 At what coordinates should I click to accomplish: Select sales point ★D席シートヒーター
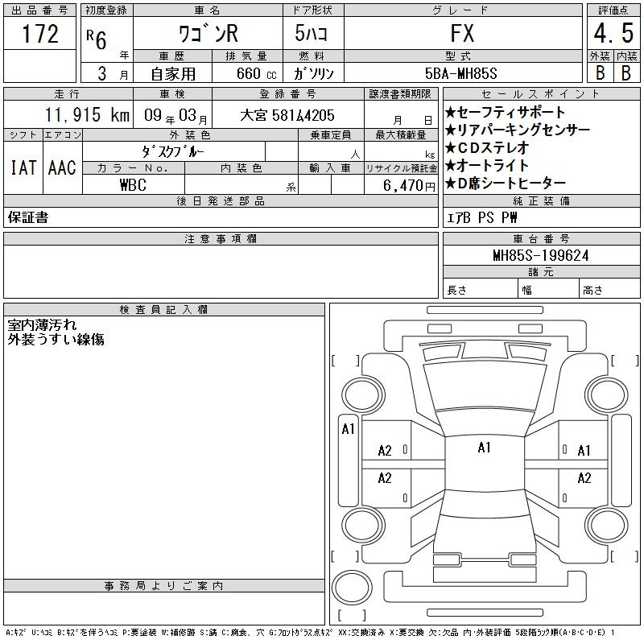point(506,184)
